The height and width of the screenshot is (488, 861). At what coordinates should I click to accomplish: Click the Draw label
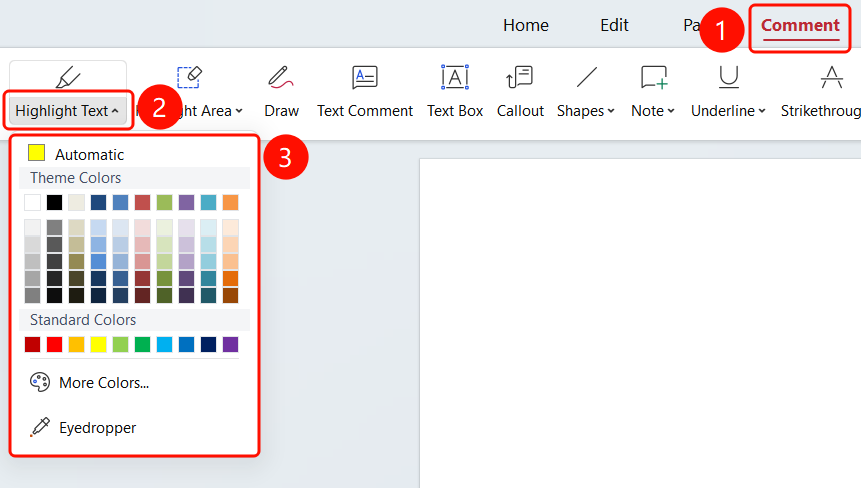click(x=281, y=111)
